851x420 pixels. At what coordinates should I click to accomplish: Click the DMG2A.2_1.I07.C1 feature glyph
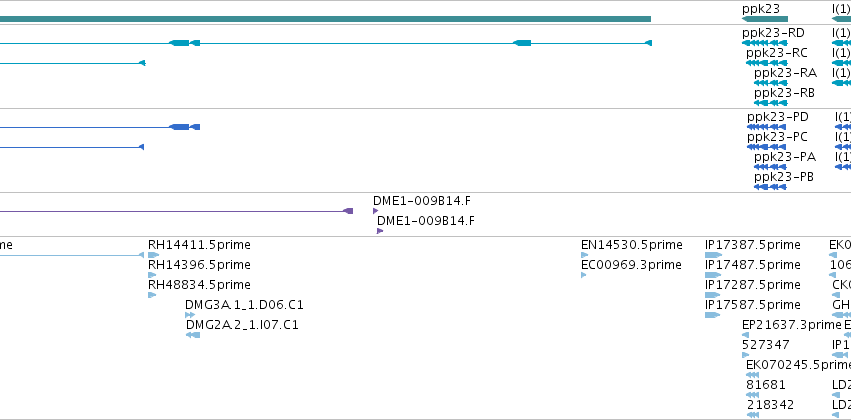[x=193, y=335]
